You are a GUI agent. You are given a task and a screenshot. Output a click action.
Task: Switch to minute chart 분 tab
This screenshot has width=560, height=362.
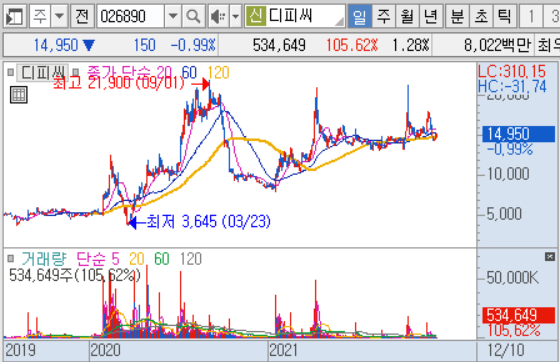click(457, 16)
